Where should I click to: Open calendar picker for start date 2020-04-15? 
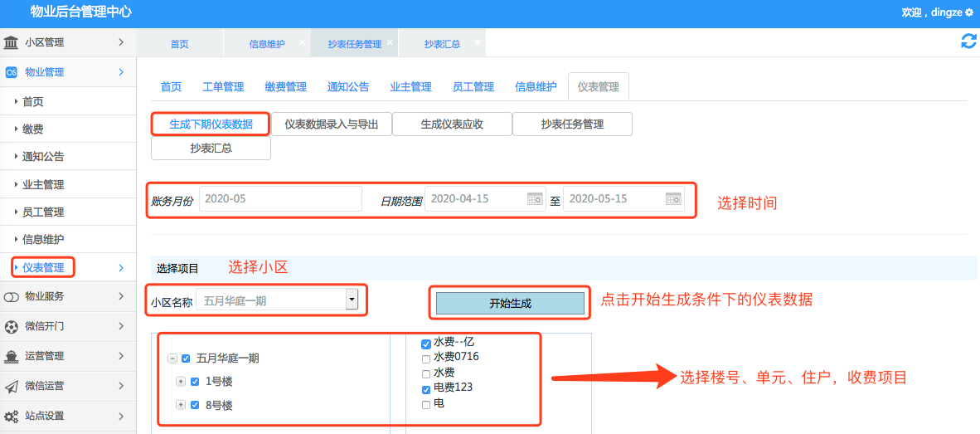point(535,199)
